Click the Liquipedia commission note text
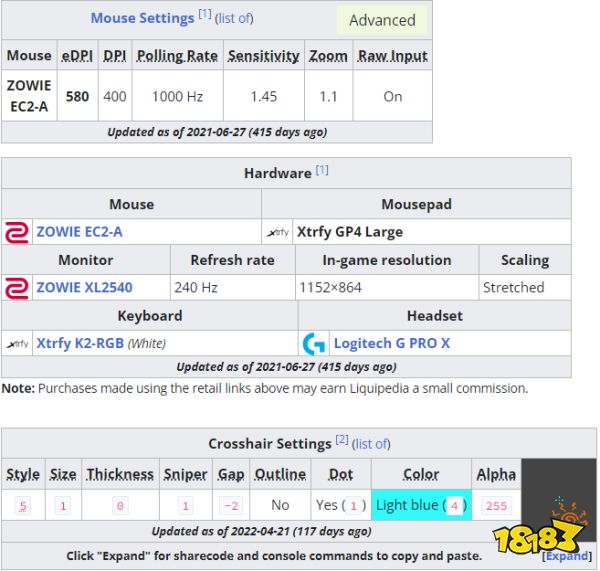 [265, 388]
